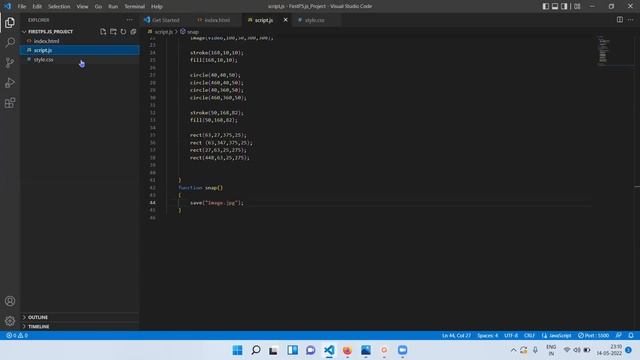
Task: Open the File menu
Action: [x=22, y=7]
